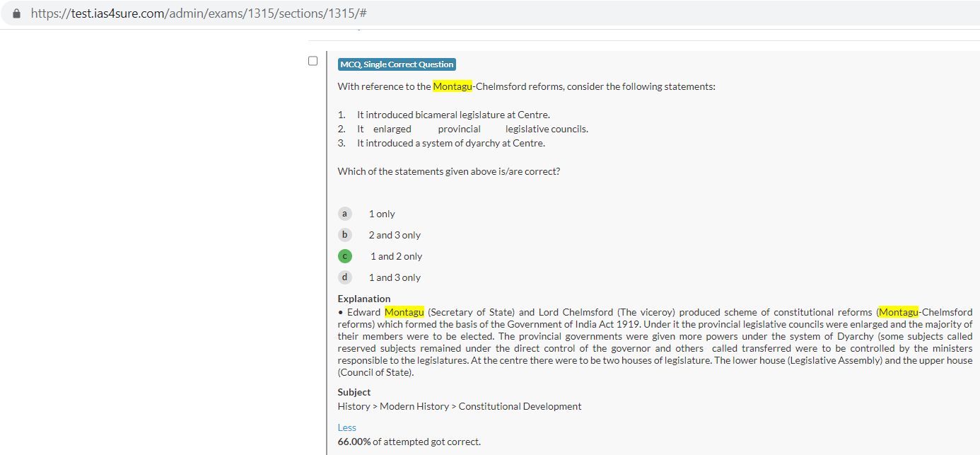Image resolution: width=980 pixels, height=455 pixels.
Task: Click the '1 and 2 only' answer text
Action: 396,256
